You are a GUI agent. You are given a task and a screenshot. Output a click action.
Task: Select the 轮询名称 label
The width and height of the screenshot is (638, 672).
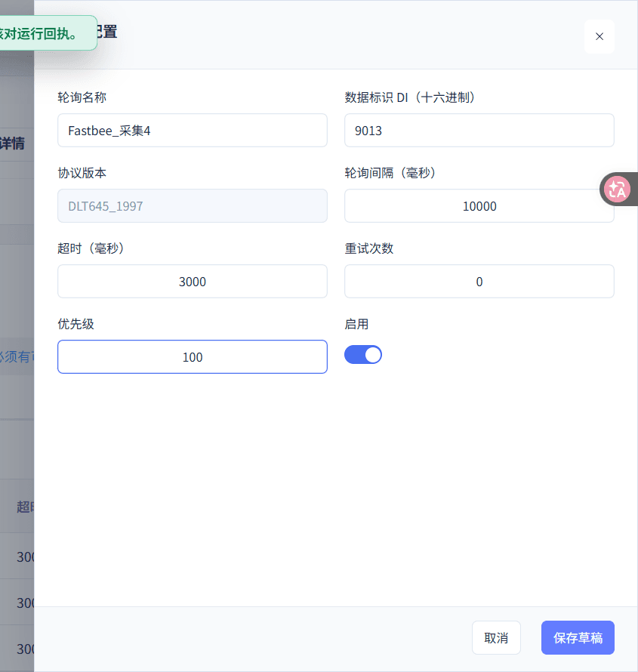pyautogui.click(x=82, y=97)
